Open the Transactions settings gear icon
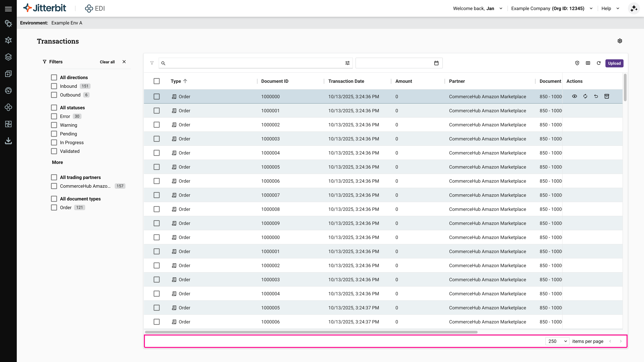 (620, 41)
